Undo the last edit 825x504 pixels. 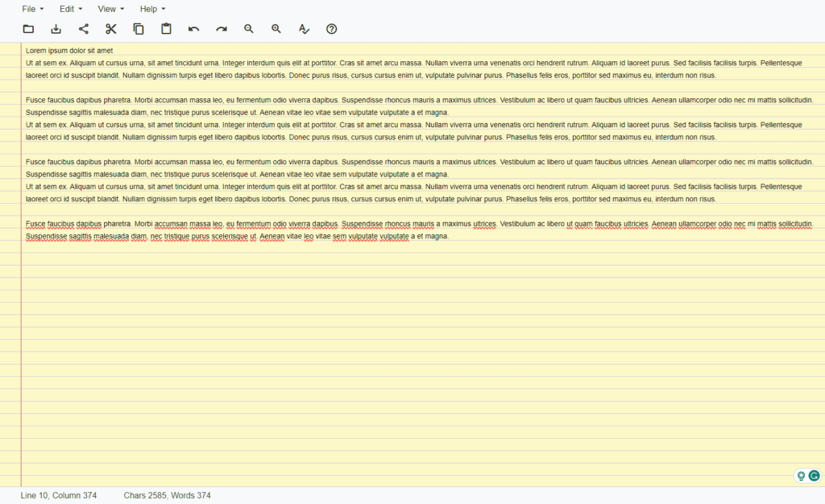[193, 29]
